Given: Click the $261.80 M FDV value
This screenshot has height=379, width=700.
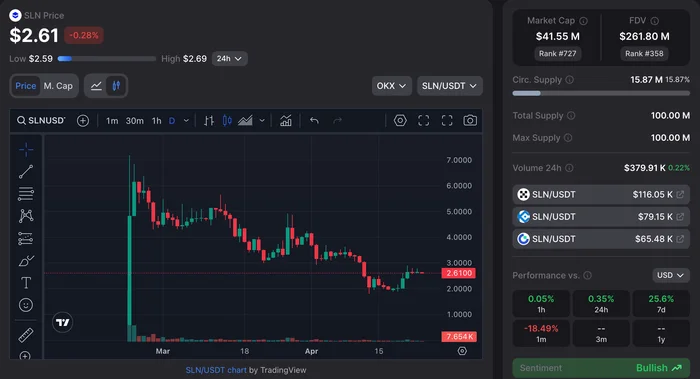Looking at the screenshot, I should pos(644,36).
